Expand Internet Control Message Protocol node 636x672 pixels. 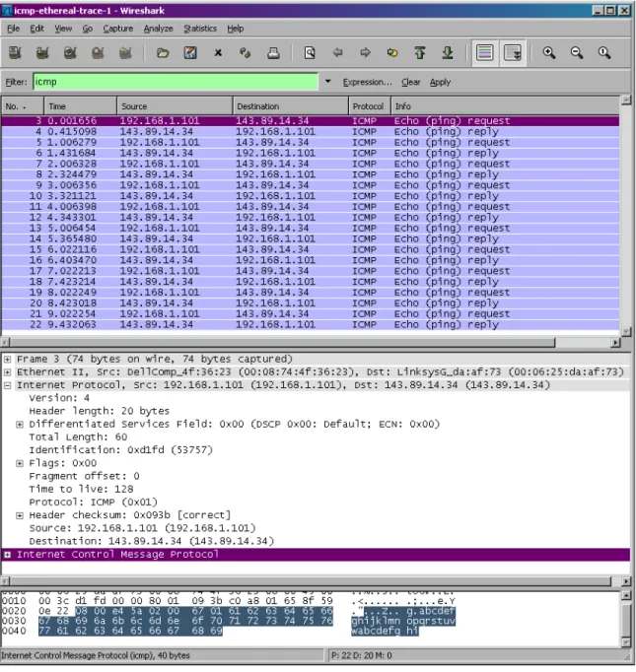(x=7, y=555)
